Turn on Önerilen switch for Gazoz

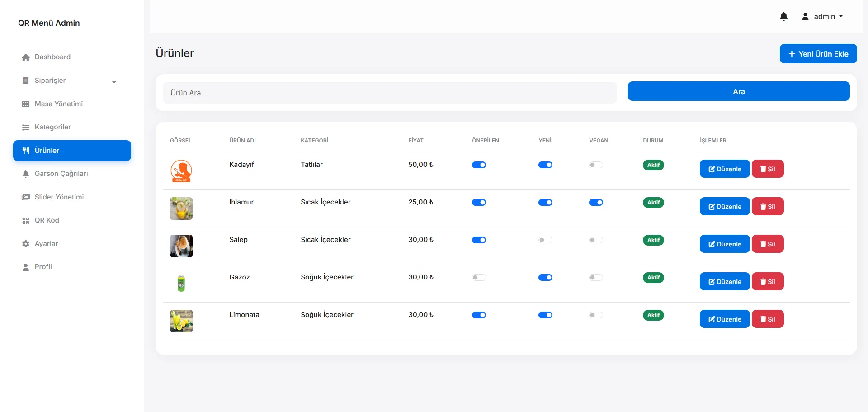click(479, 278)
